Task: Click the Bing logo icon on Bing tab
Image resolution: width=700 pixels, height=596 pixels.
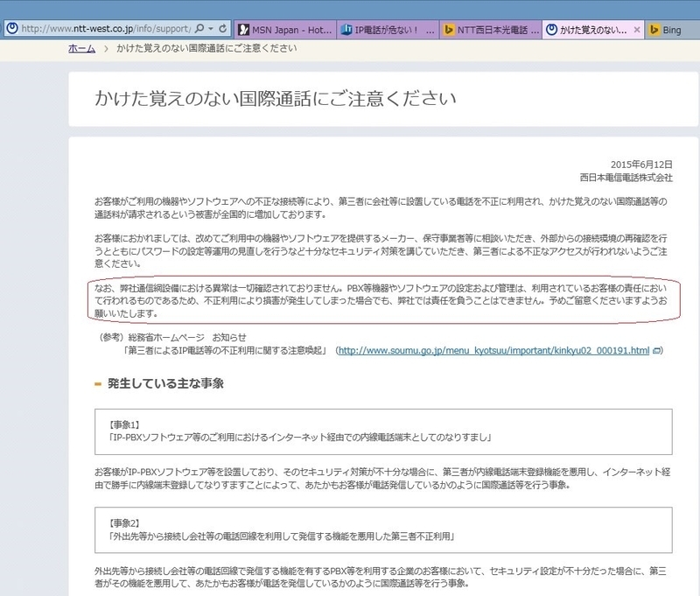Action: tap(654, 30)
